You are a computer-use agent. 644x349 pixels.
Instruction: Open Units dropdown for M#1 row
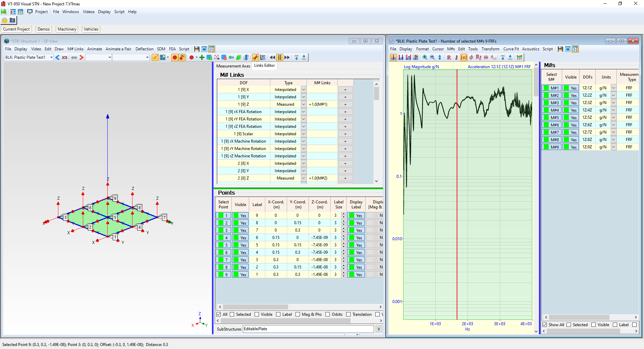tap(613, 88)
